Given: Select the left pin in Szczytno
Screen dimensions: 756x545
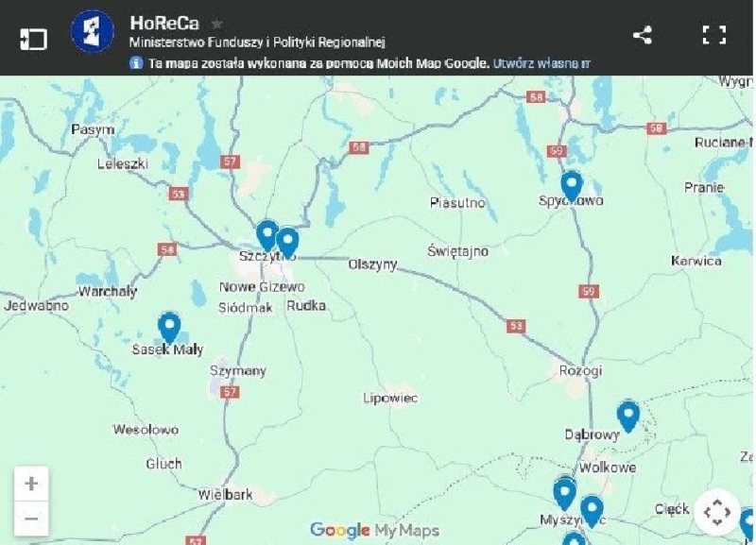Looking at the screenshot, I should [266, 235].
